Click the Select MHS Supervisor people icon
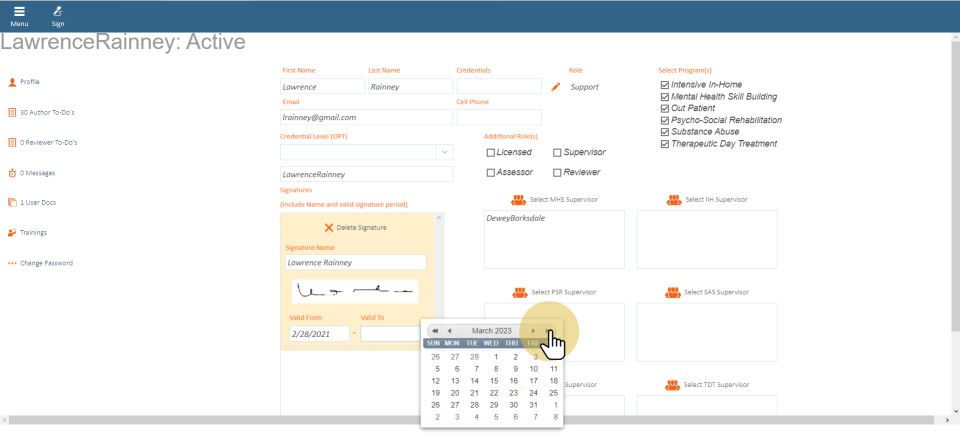 pyautogui.click(x=519, y=200)
